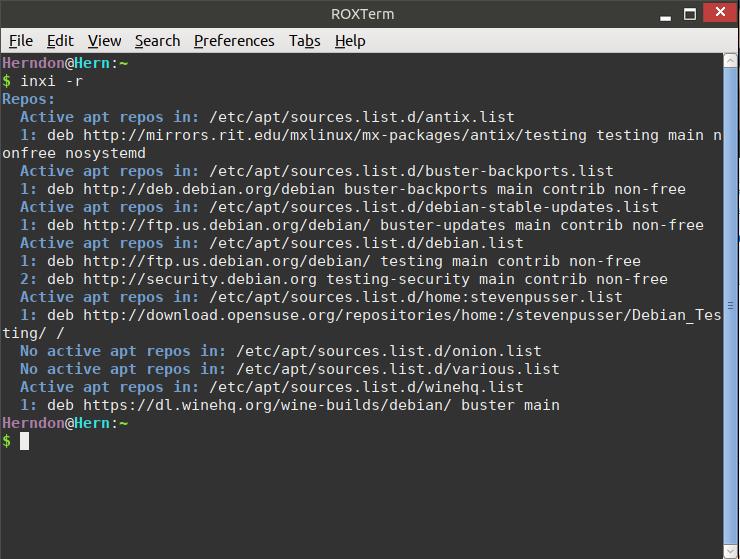Open the Help menu
Viewport: 740px width, 559px height.
(x=350, y=41)
